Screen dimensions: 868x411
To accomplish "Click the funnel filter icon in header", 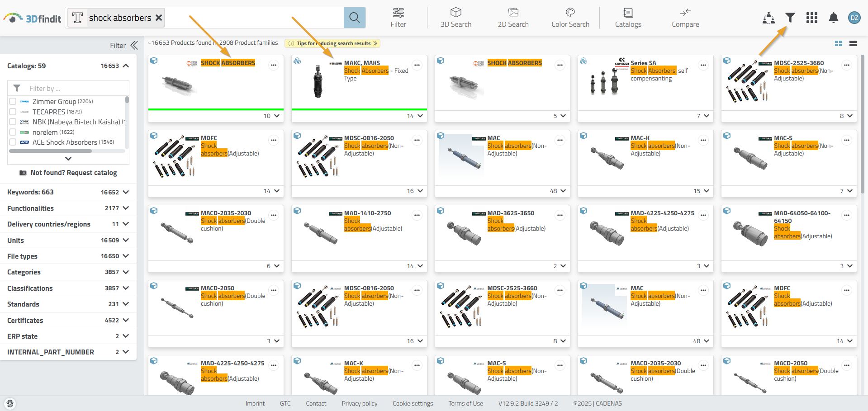I will click(790, 18).
